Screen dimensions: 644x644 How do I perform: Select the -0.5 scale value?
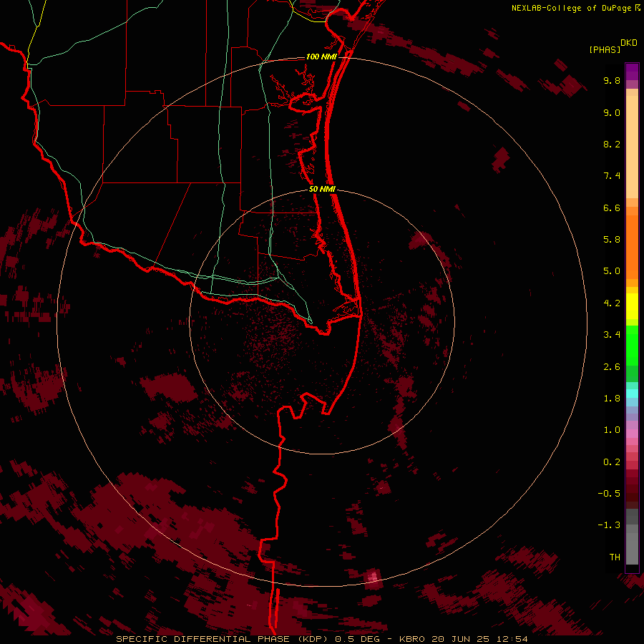[x=609, y=494]
